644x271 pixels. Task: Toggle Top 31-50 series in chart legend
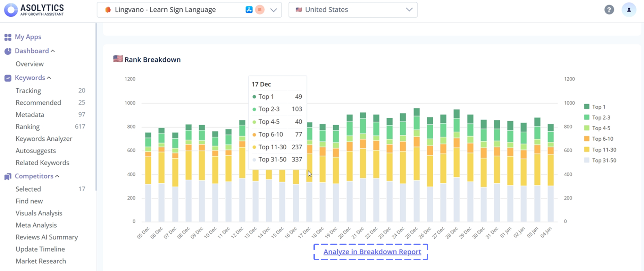point(604,160)
